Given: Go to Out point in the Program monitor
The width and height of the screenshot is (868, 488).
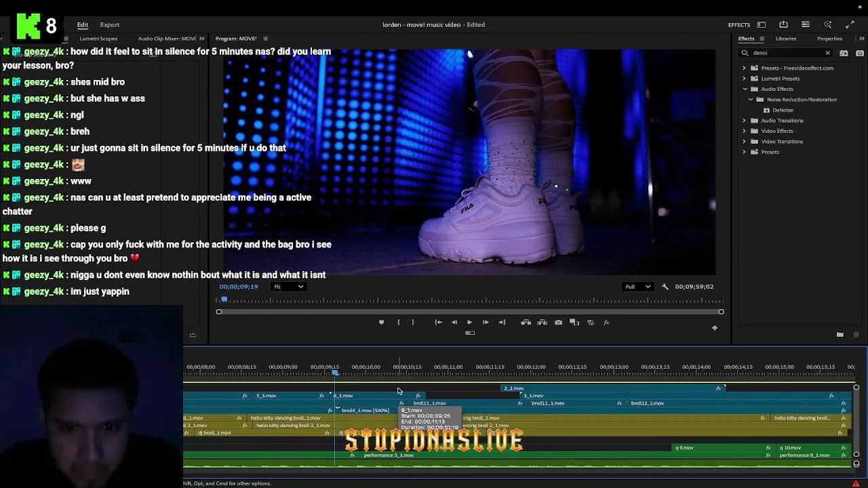Looking at the screenshot, I should [x=502, y=323].
